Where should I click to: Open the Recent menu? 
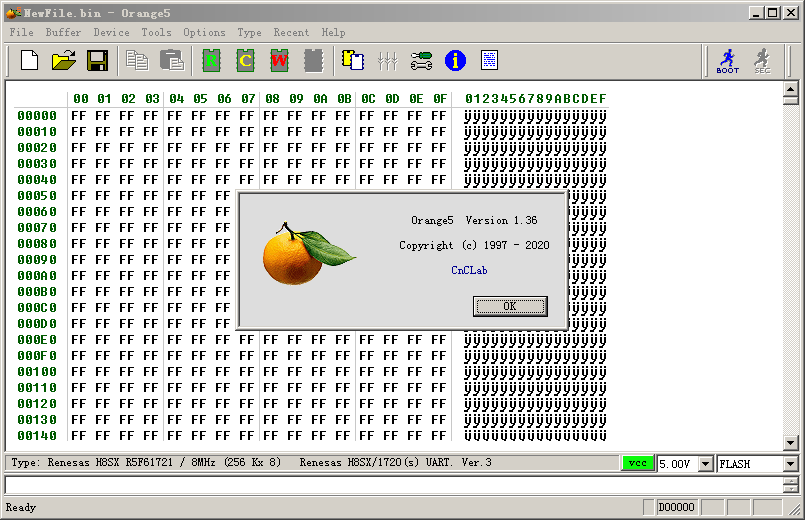pyautogui.click(x=291, y=32)
